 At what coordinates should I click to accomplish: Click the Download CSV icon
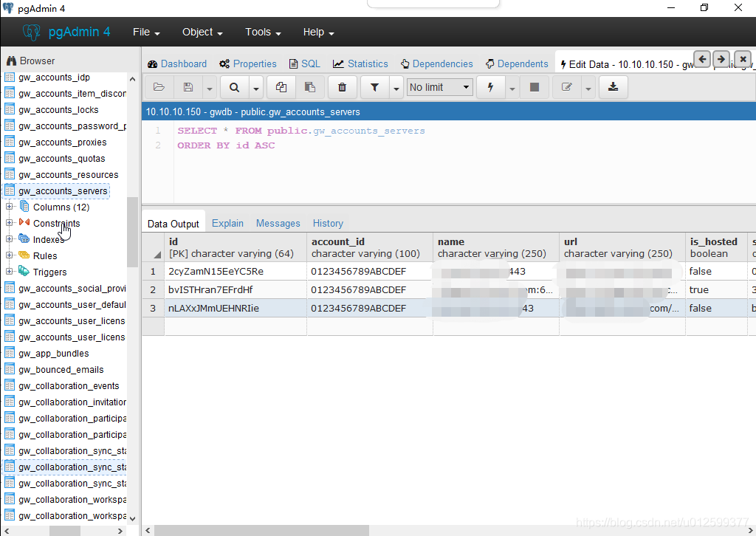613,87
